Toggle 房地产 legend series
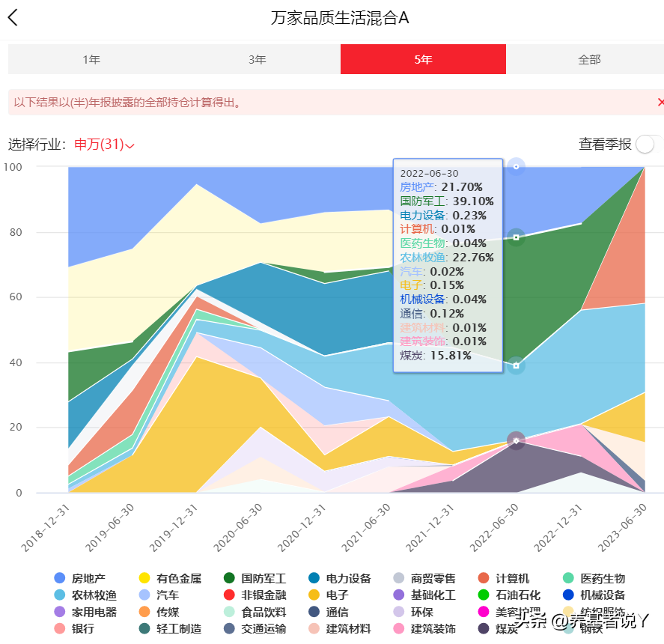664x644 pixels. pyautogui.click(x=79, y=578)
